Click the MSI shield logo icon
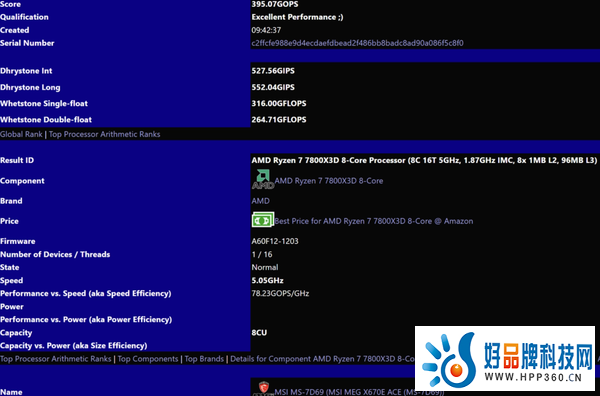Screen dimensions: 600x396 263,388
